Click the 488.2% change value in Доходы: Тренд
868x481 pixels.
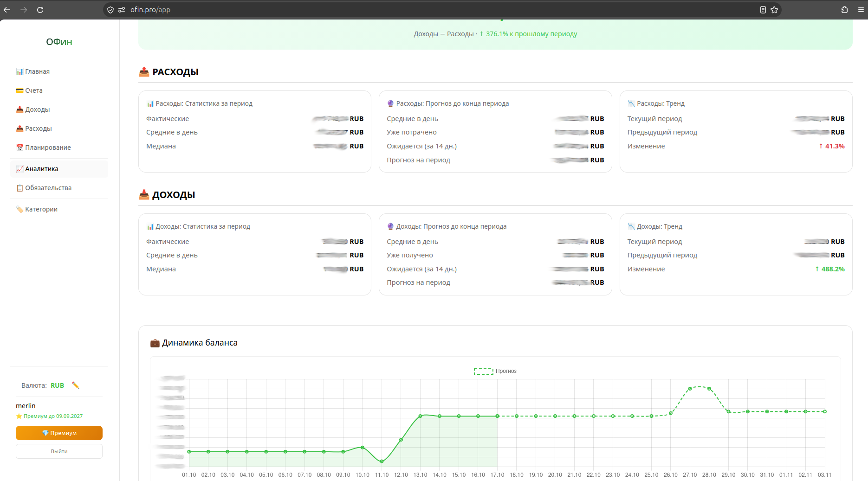coord(829,269)
